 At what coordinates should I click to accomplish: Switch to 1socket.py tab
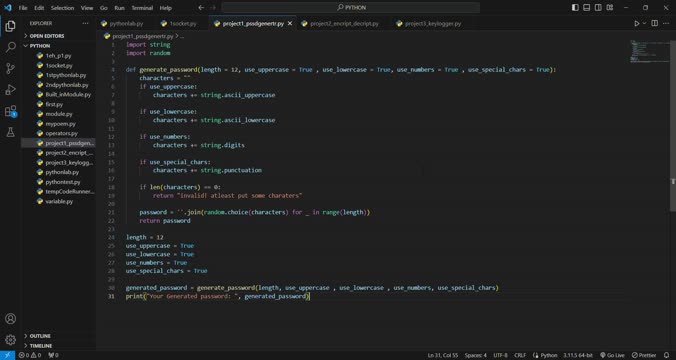click(x=182, y=24)
